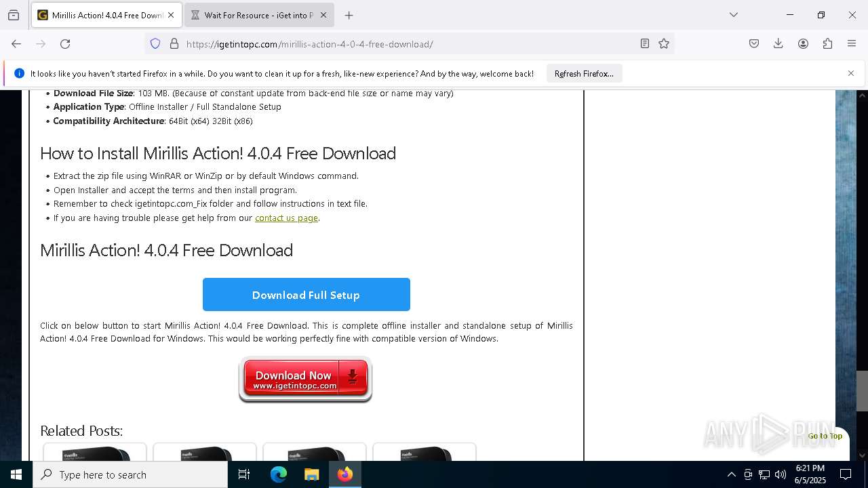The height and width of the screenshot is (488, 868).
Task: Close the Wait For Resource tab
Action: click(323, 15)
